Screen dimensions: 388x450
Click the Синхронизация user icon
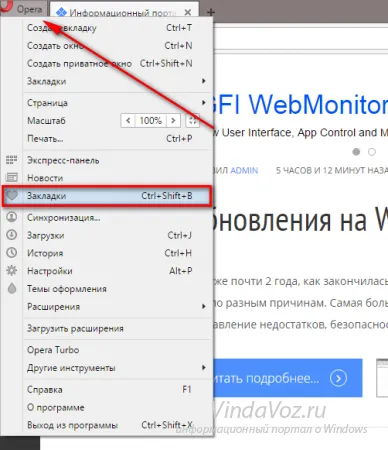pyautogui.click(x=12, y=217)
